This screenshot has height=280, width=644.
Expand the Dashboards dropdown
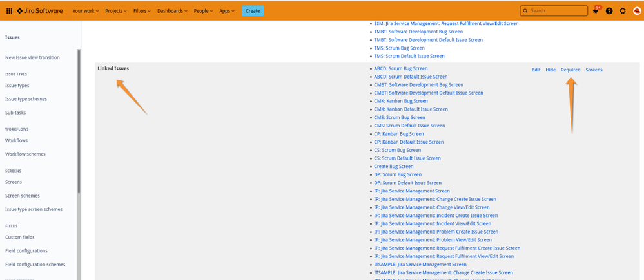pos(173,11)
